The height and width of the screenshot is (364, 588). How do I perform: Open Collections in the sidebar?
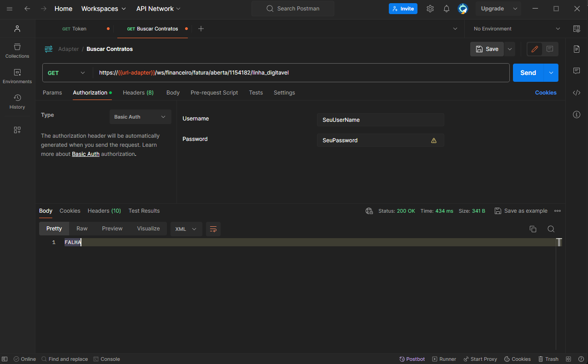coord(17,51)
